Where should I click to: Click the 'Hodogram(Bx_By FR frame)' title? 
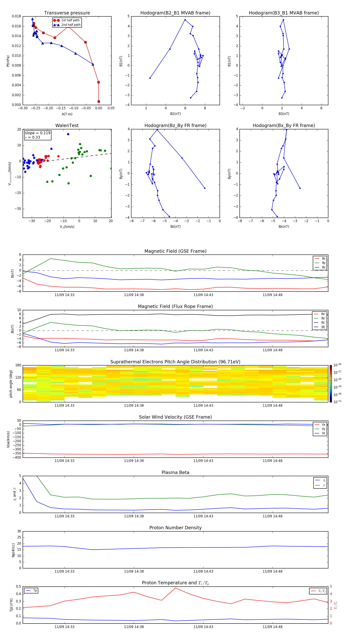284,125
